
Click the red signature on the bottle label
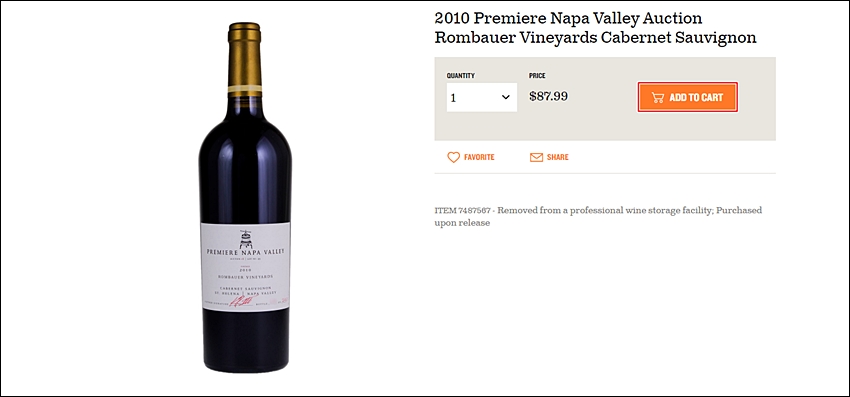coord(241,301)
